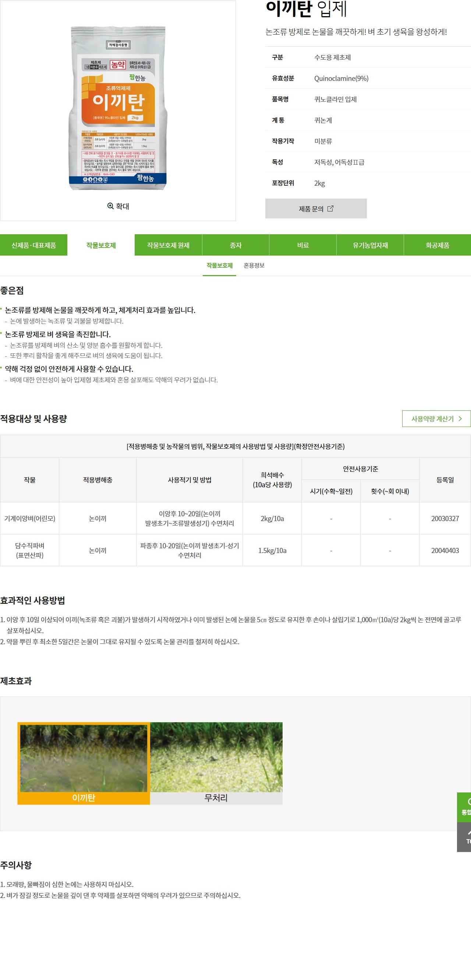471x980 pixels.
Task: Click the 20040403 registration date cell
Action: tap(445, 550)
